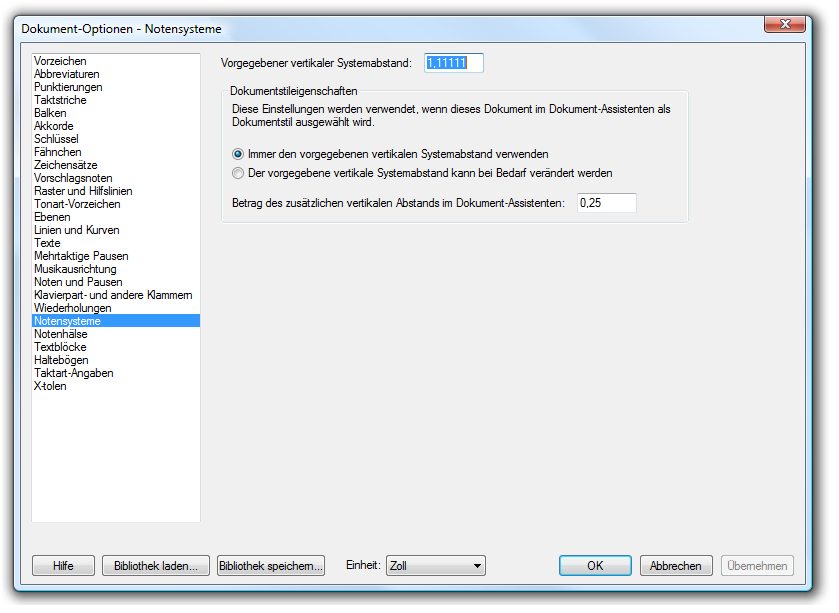The height and width of the screenshot is (613, 839).
Task: Select X-tolen in the list
Action: [116, 386]
